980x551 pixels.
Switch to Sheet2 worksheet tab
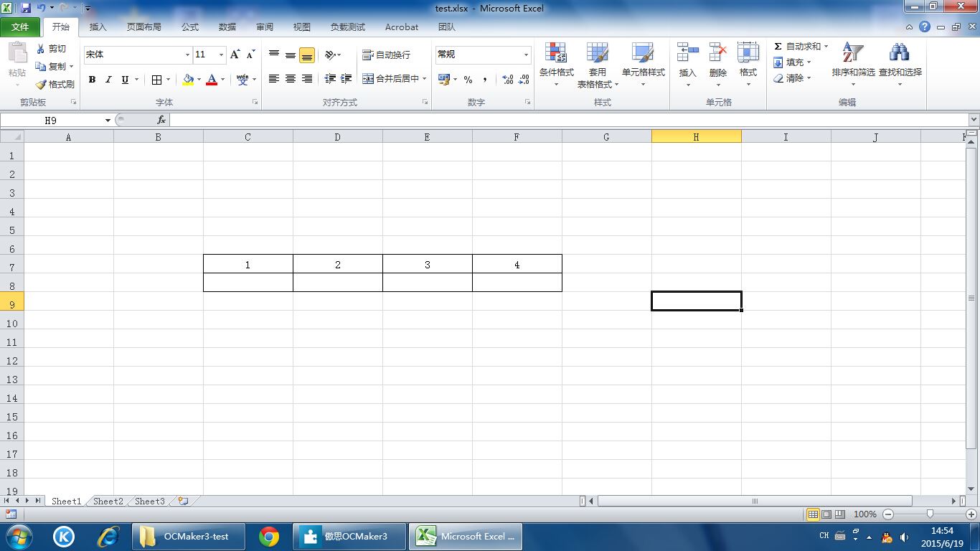108,501
